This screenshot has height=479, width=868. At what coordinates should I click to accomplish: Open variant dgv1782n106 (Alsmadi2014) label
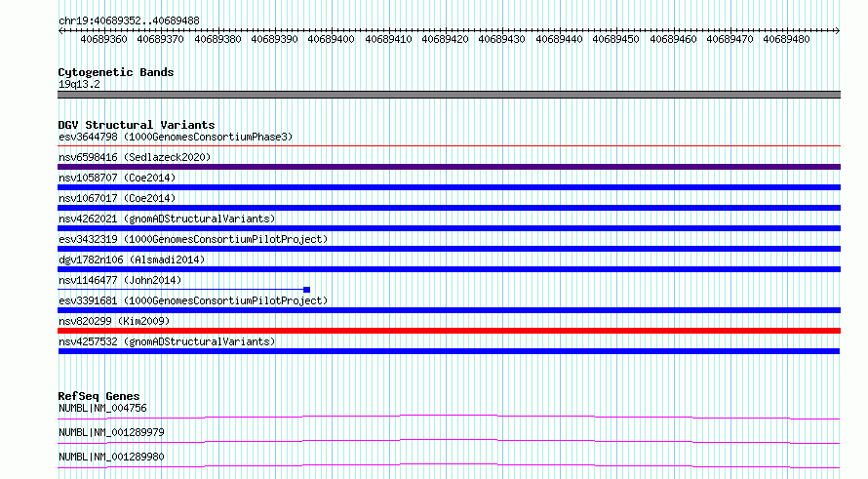pyautogui.click(x=132, y=259)
